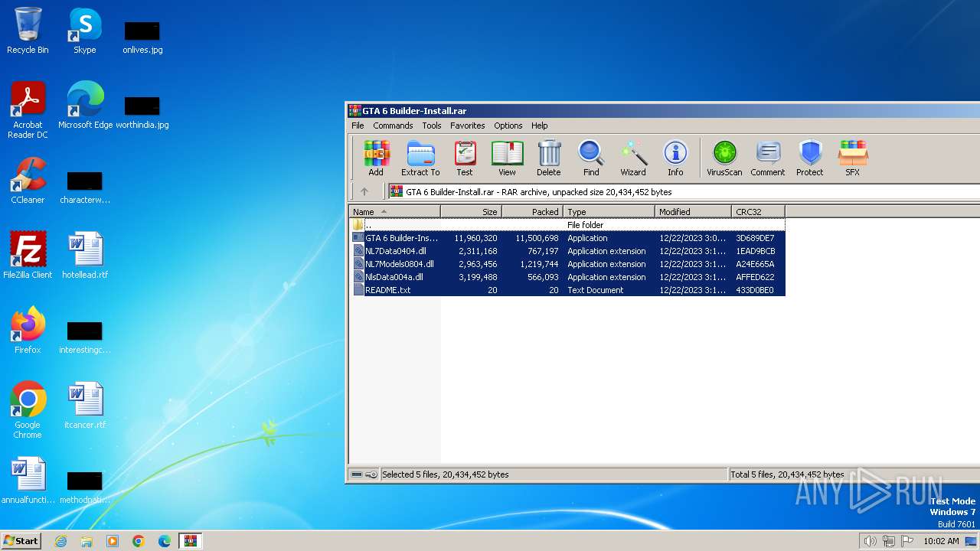
Task: Select the parent folder '..' row
Action: 567,225
